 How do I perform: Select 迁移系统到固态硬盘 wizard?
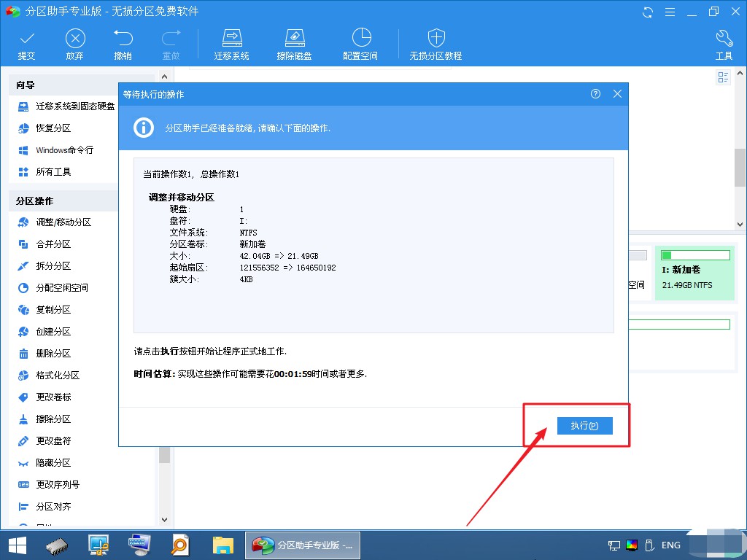(66, 106)
